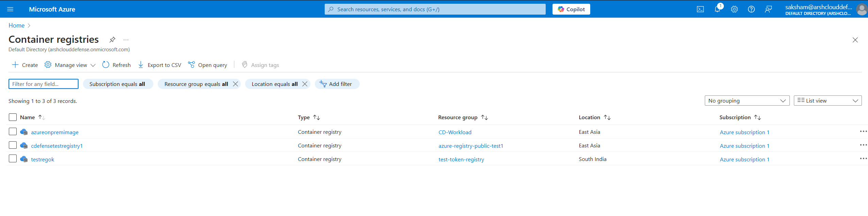The image size is (868, 216).
Task: Toggle the select-all checkbox in header
Action: coord(13,117)
